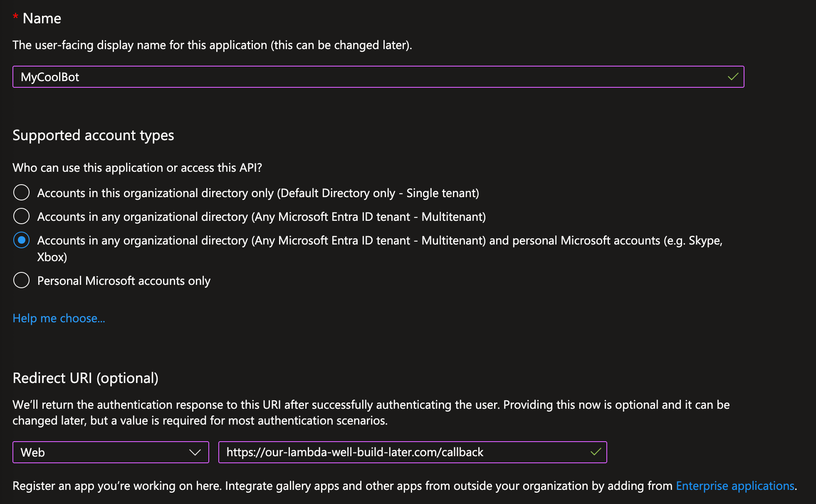Click the Name field label

point(42,18)
